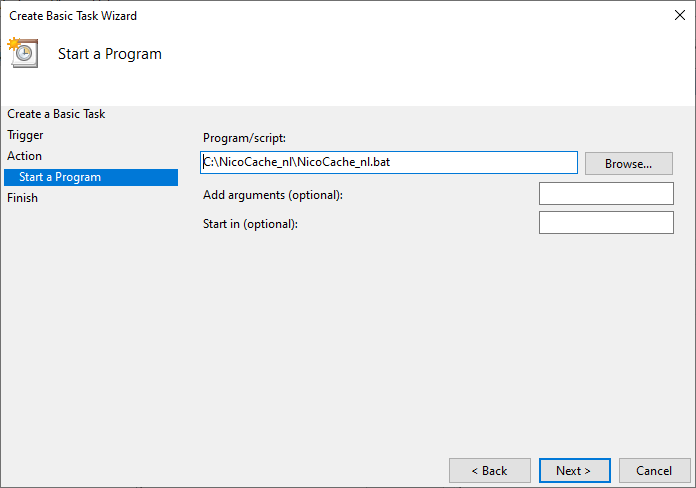Click into the Program/script path field
Viewport: 696px width, 488px height.
(x=389, y=163)
